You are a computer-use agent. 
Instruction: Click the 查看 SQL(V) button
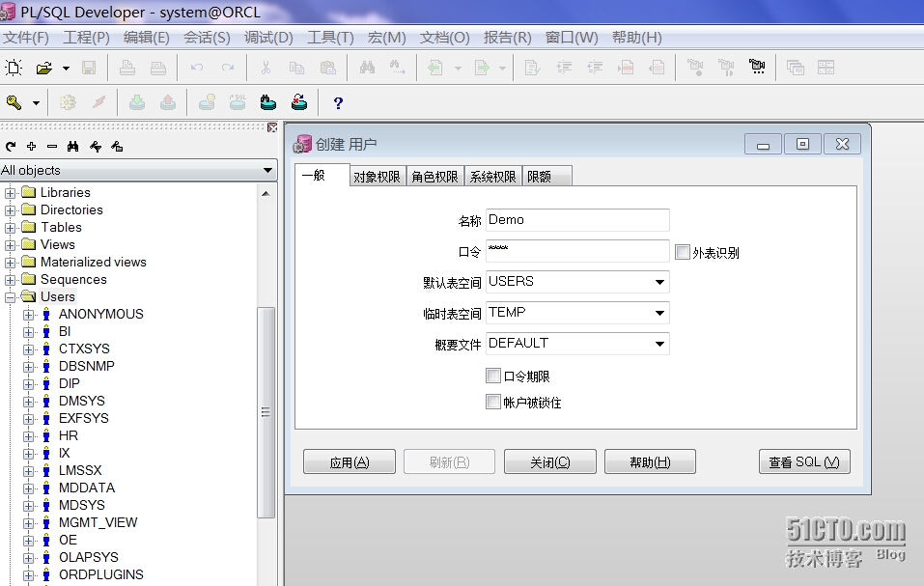(x=804, y=462)
